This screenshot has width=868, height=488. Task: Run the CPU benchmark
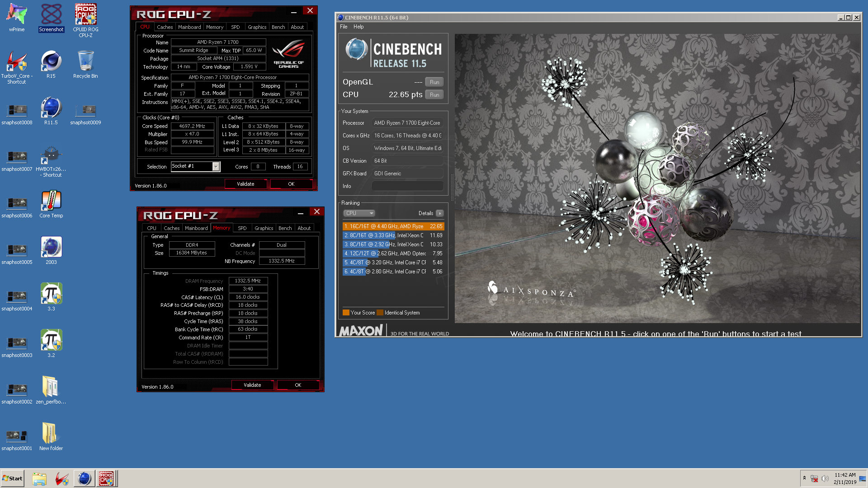coord(434,95)
